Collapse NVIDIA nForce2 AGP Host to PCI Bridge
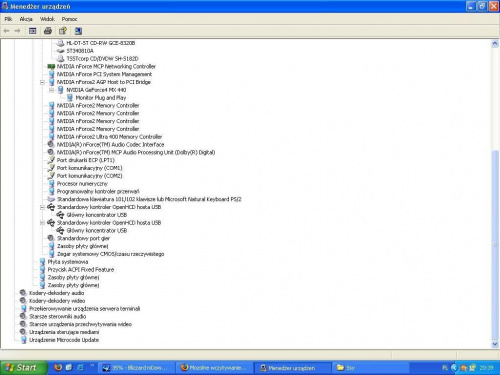Viewport: 500px width, 375px height. pos(42,82)
